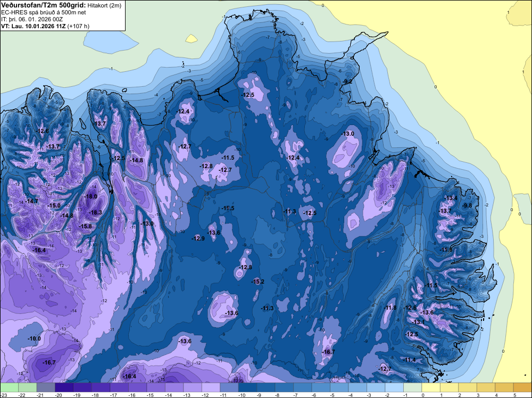Click the legend swatch between 2 and 3
This screenshot has height=398, width=532.
click(x=467, y=387)
